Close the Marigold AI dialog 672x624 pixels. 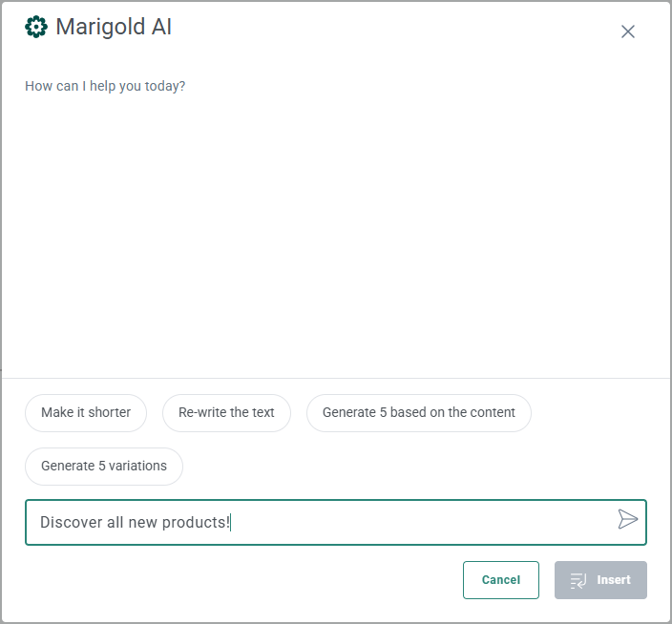(628, 31)
